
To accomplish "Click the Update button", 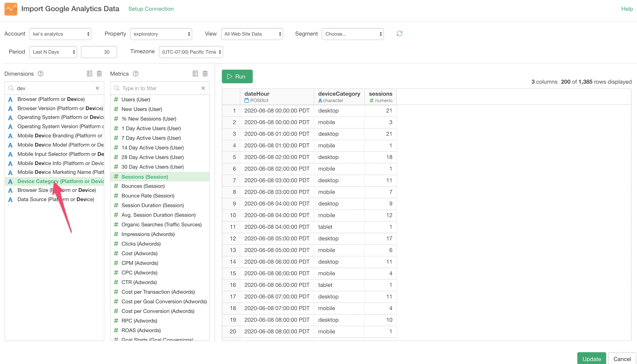I will (x=591, y=358).
